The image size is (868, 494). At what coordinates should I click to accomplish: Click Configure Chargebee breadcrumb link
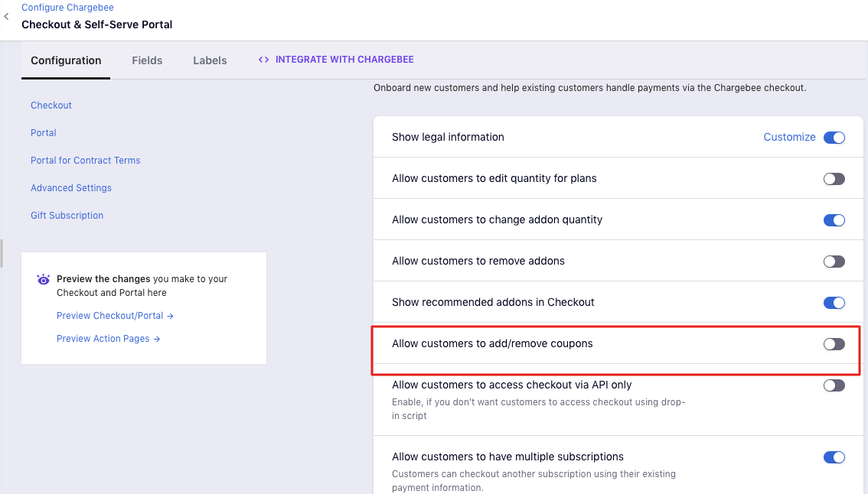(67, 8)
